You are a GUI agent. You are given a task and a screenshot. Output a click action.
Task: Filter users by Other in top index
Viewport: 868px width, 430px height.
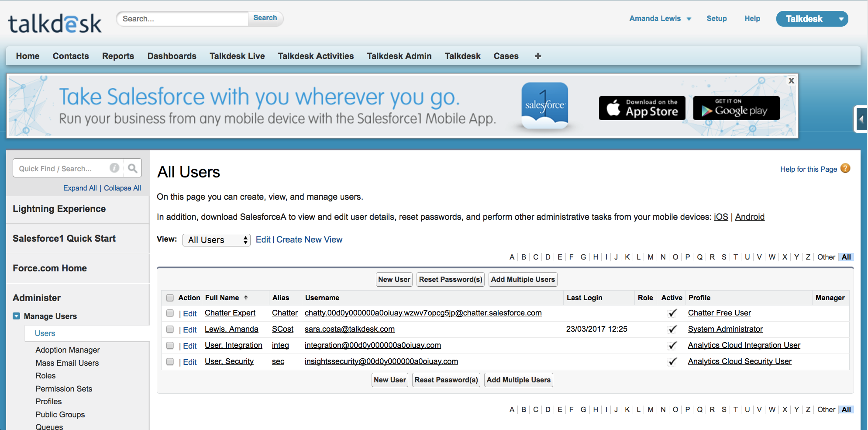pos(826,257)
